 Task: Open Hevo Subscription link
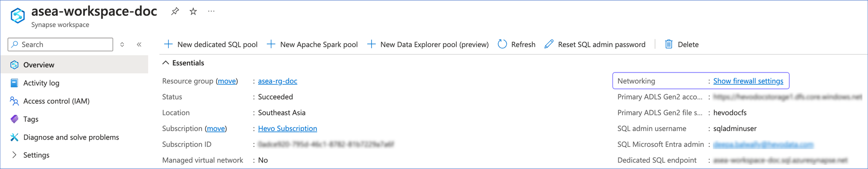pyautogui.click(x=288, y=129)
